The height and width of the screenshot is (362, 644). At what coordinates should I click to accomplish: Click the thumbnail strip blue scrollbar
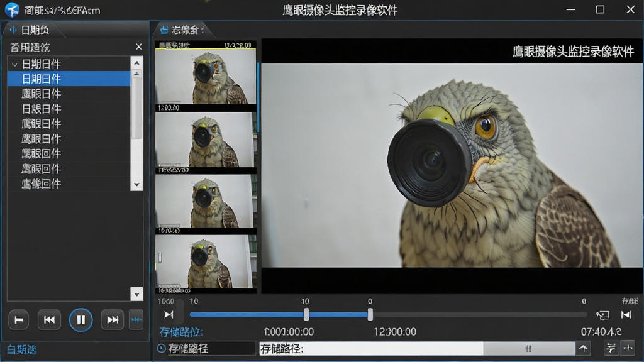(258, 97)
